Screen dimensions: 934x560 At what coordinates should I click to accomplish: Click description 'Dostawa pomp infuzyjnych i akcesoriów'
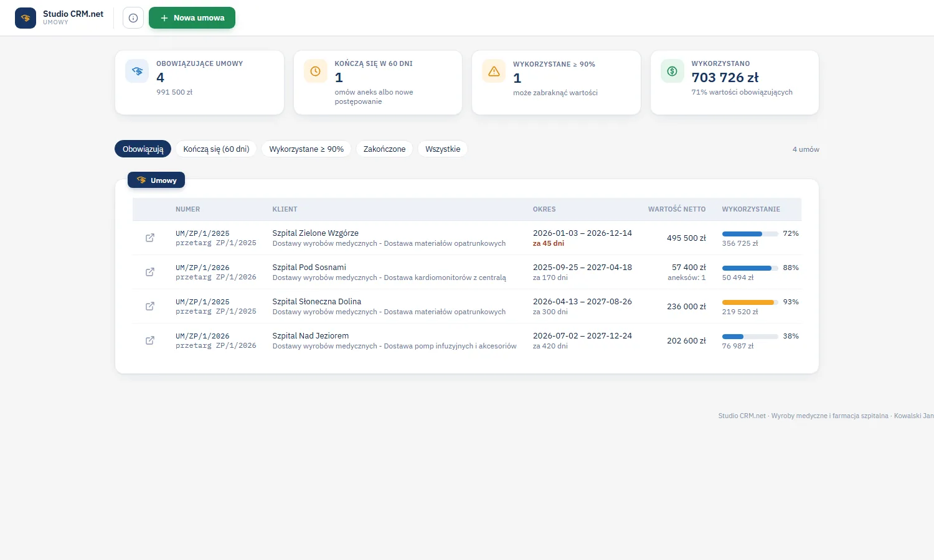[x=450, y=346]
